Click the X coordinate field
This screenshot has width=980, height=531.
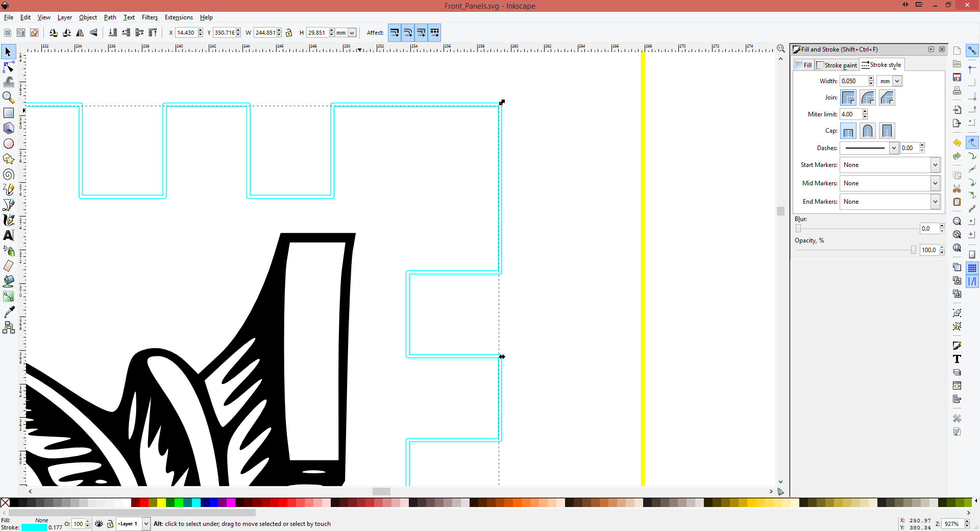pos(186,33)
